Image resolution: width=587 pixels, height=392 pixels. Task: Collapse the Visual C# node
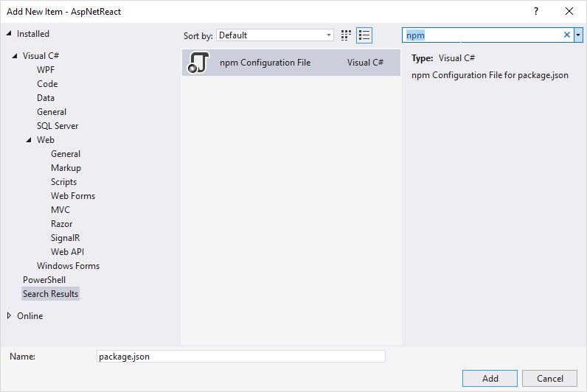pyautogui.click(x=15, y=56)
